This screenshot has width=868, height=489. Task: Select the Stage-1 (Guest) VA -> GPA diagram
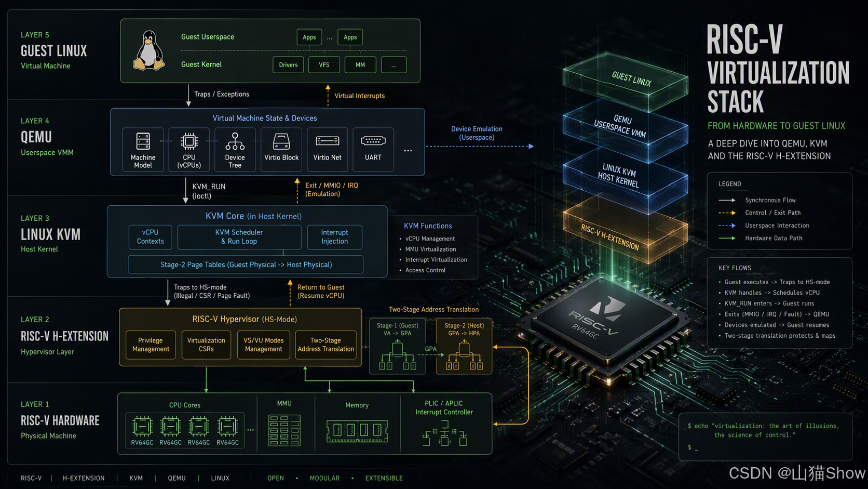tap(398, 346)
